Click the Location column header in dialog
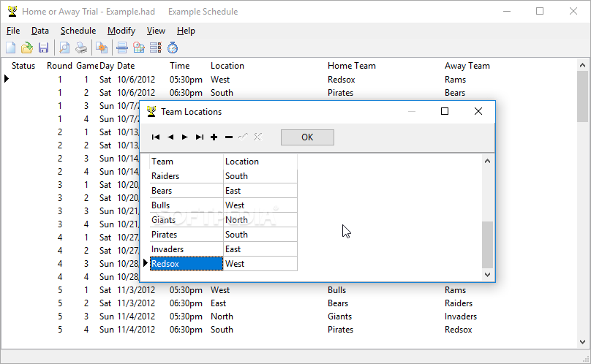The width and height of the screenshot is (591, 364). (260, 162)
